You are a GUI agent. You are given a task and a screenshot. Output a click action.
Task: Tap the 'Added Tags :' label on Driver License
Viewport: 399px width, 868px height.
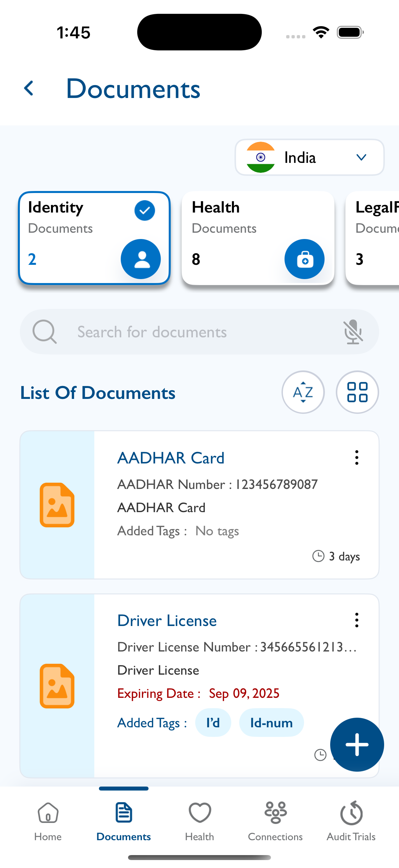tap(152, 723)
